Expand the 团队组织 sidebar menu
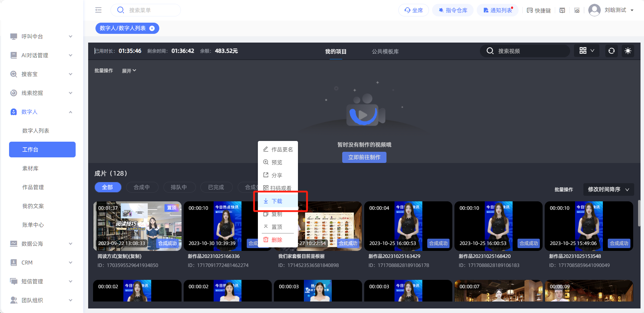This screenshot has width=644, height=313. click(42, 300)
